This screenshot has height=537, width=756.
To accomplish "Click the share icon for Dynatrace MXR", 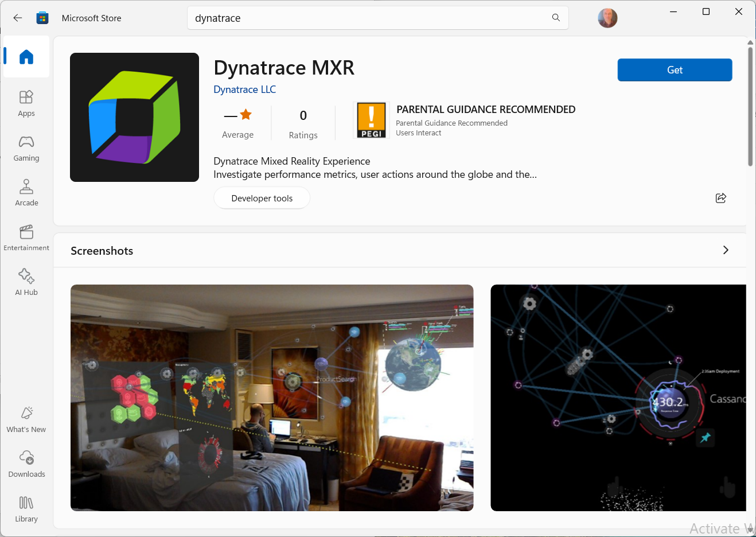I will pos(721,198).
